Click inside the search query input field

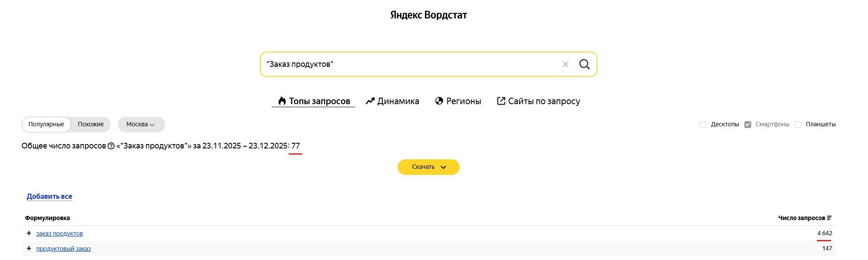pyautogui.click(x=408, y=64)
